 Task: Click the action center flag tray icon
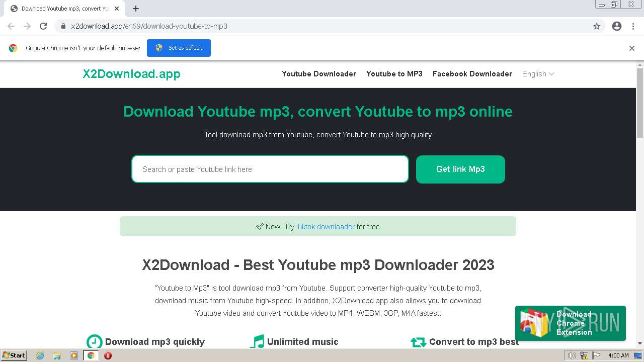(596, 355)
